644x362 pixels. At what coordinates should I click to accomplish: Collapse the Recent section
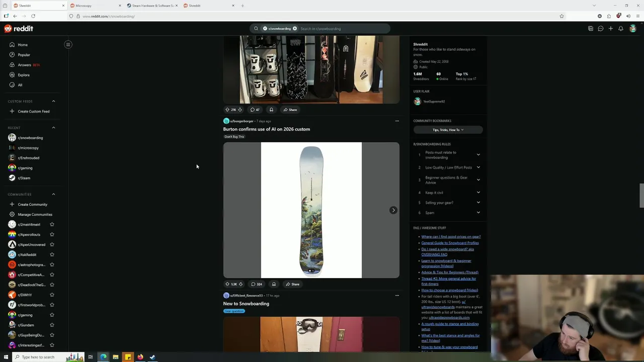pos(53,128)
